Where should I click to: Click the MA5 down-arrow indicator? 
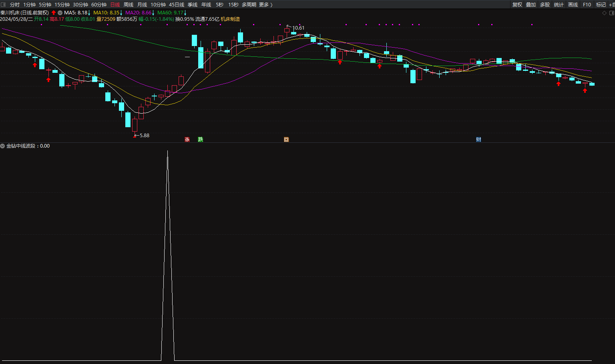89,13
